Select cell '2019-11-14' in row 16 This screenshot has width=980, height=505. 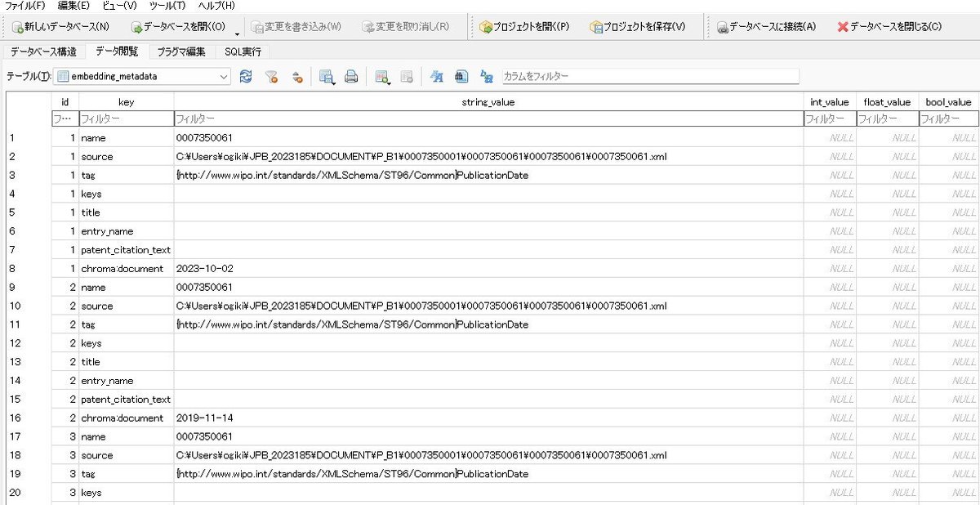[x=488, y=418]
